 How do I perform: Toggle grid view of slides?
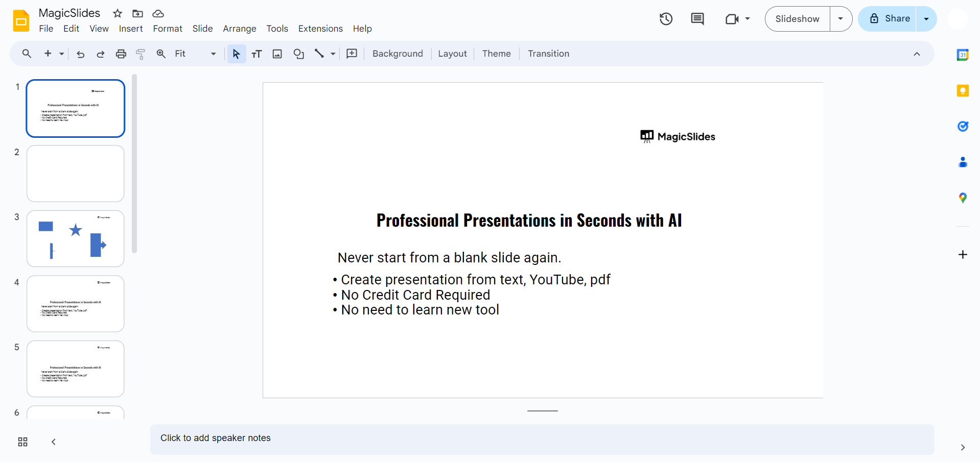pyautogui.click(x=22, y=442)
